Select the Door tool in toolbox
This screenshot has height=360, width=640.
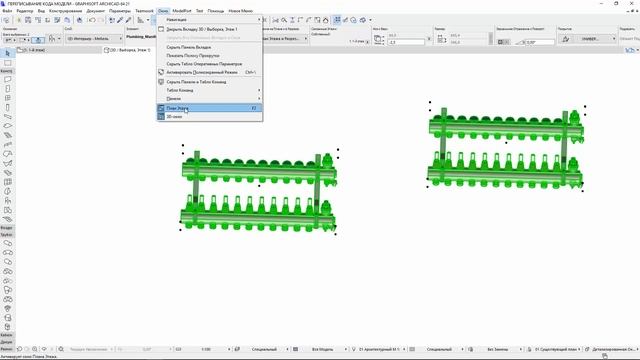click(7, 89)
